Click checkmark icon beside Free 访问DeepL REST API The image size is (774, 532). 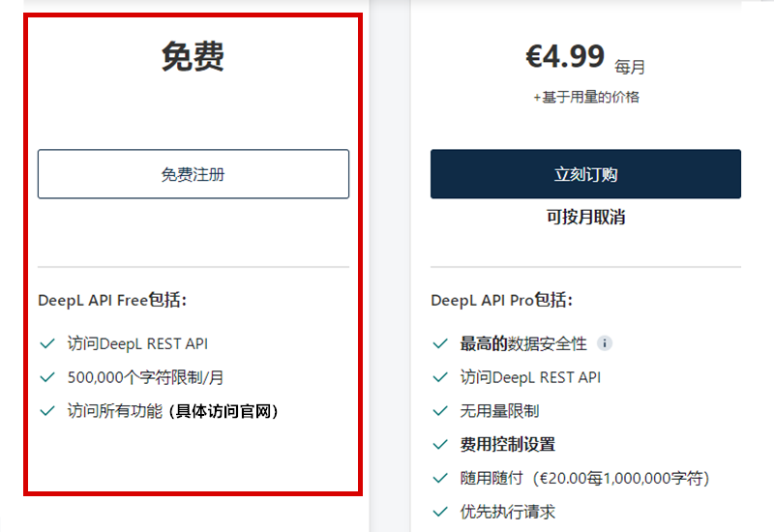pos(46,343)
